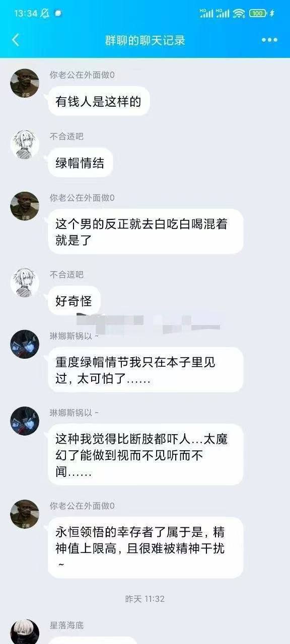Tap the back arrow in header
The image size is (290, 644).
16,40
